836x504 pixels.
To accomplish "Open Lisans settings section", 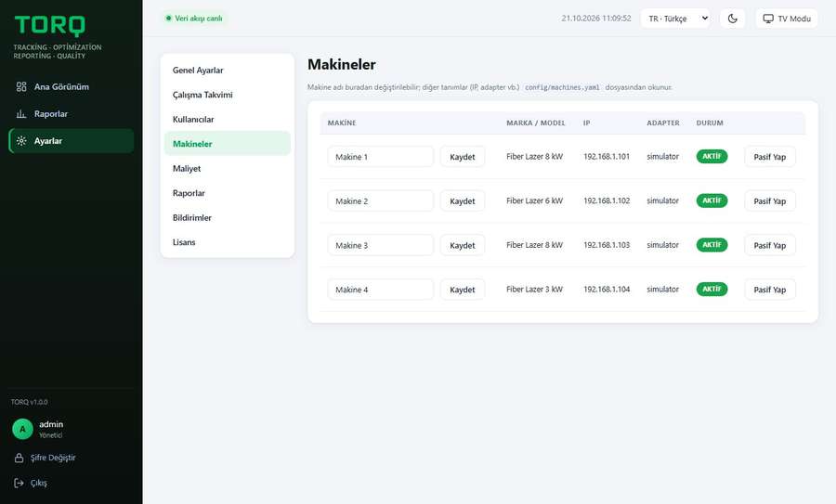I will pos(228,242).
